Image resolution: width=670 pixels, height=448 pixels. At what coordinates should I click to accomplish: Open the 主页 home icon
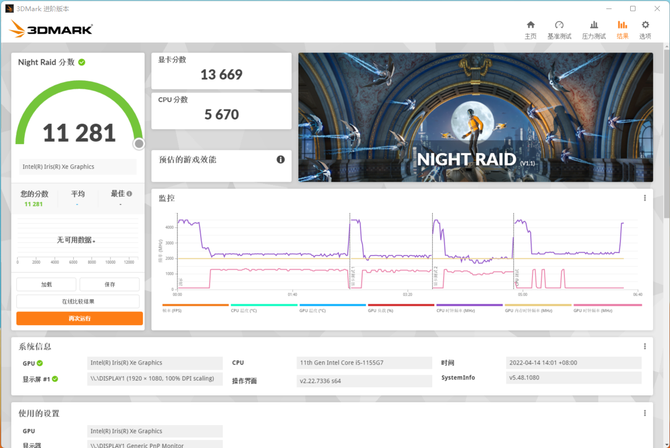point(530,29)
